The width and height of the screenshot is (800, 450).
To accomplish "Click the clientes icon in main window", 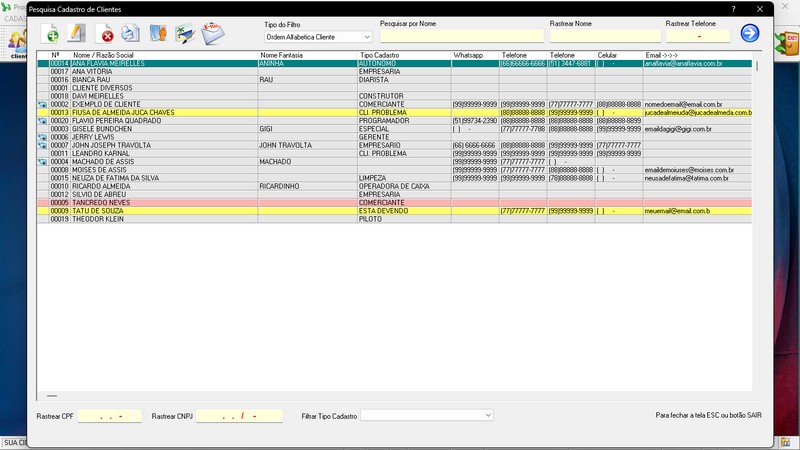I will 16,44.
